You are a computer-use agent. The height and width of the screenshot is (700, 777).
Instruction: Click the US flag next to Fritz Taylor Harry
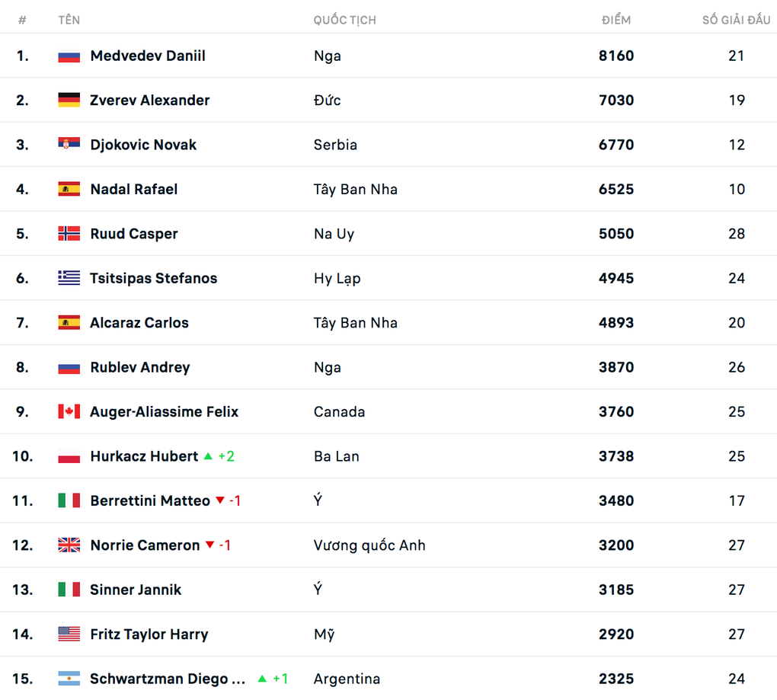pos(69,634)
